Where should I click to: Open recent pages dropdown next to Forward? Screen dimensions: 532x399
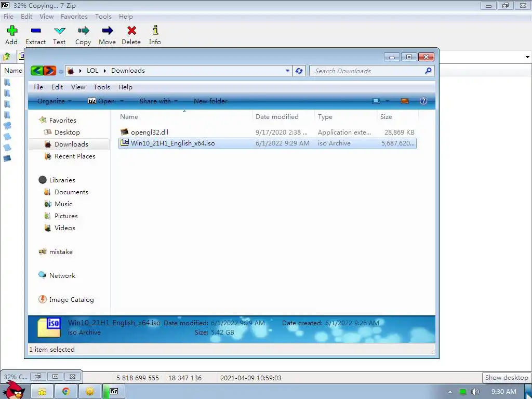click(x=61, y=72)
